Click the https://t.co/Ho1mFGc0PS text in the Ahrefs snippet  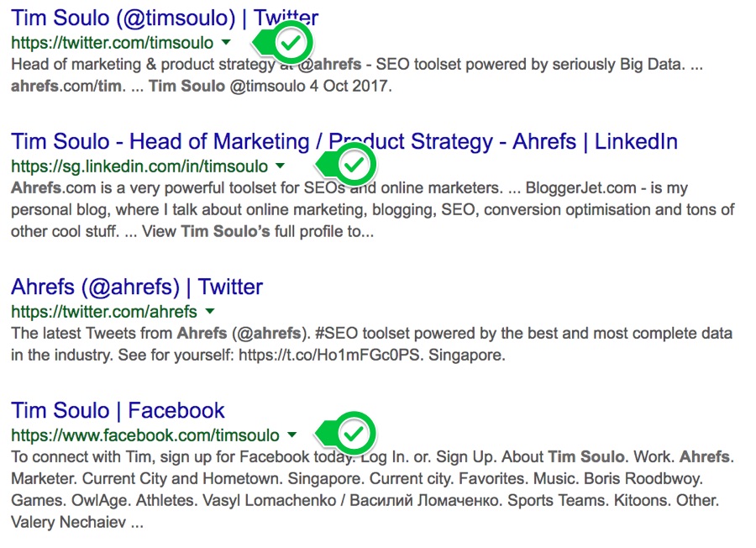pyautogui.click(x=332, y=355)
